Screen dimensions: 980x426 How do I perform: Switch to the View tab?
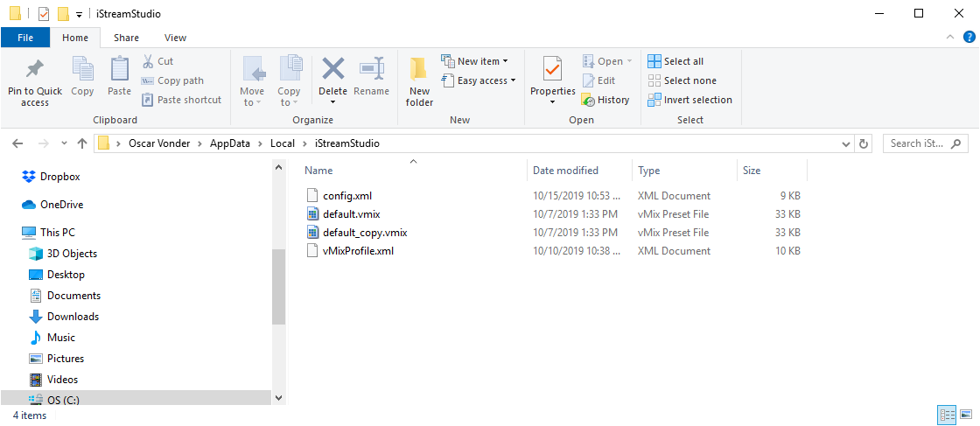click(x=175, y=38)
